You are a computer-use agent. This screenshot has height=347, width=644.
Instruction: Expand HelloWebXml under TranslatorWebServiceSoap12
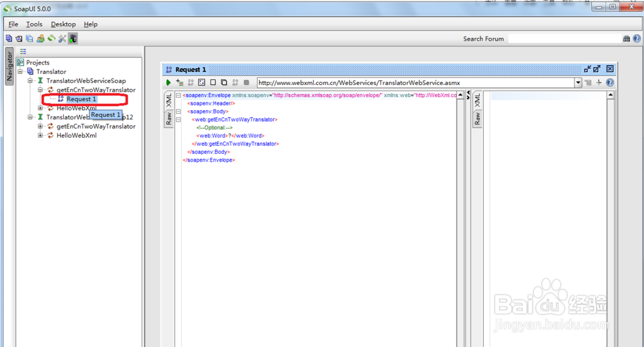click(x=40, y=135)
